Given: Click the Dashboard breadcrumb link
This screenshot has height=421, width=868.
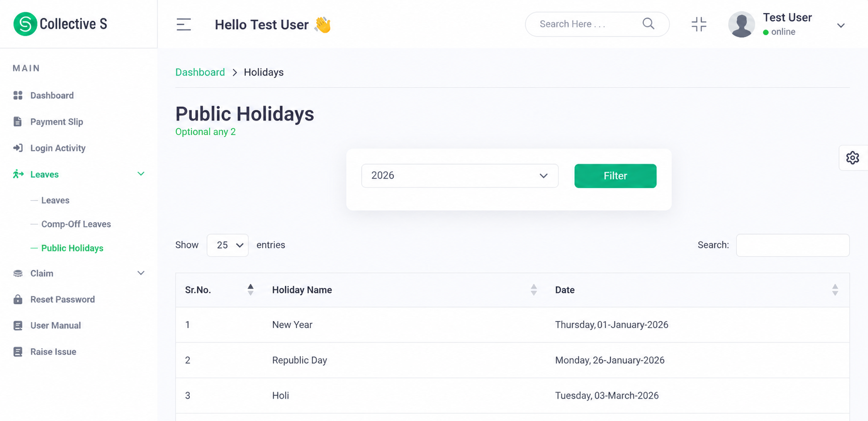Looking at the screenshot, I should click(200, 72).
